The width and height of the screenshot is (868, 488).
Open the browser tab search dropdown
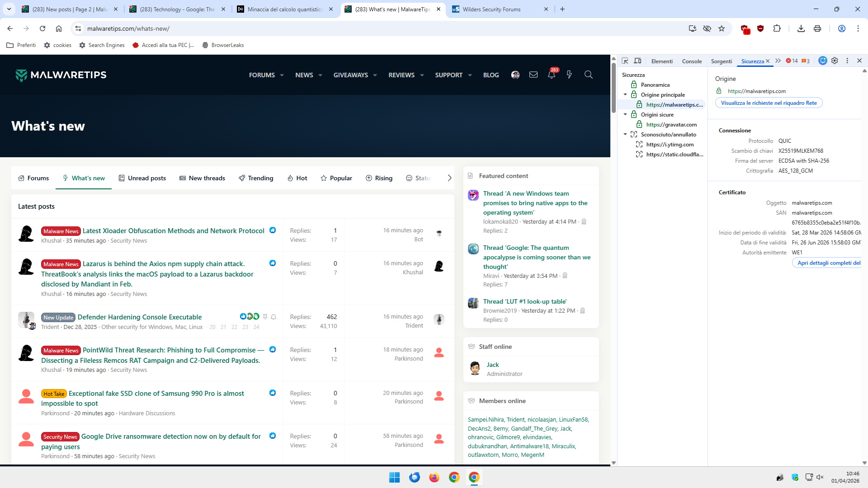point(9,9)
